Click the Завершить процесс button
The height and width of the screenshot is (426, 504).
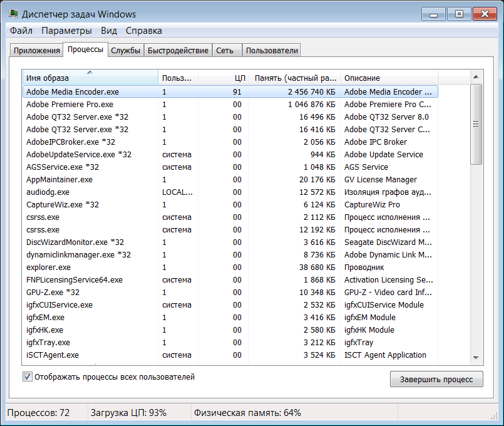(x=436, y=380)
